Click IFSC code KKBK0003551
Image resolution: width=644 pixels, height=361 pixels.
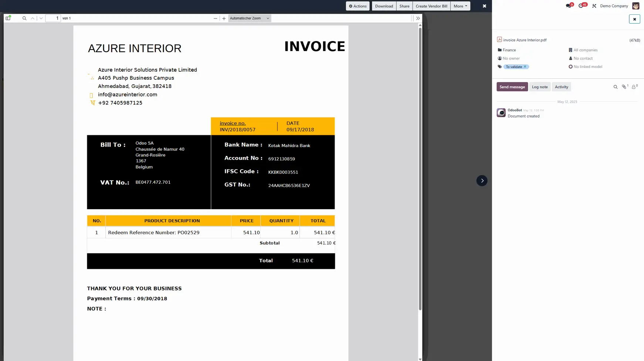tap(283, 172)
